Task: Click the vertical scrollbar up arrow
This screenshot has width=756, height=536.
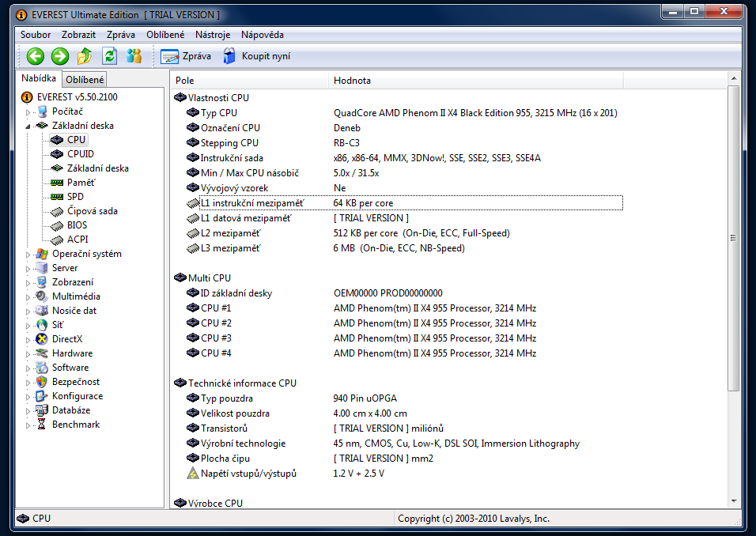Action: pyautogui.click(x=733, y=78)
